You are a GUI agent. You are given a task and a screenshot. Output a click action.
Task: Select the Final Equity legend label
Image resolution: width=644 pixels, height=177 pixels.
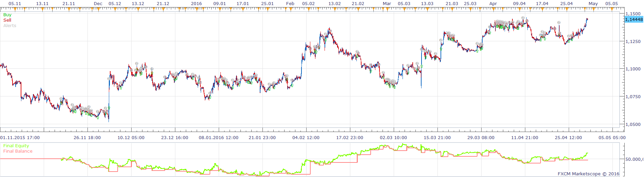click(16, 146)
